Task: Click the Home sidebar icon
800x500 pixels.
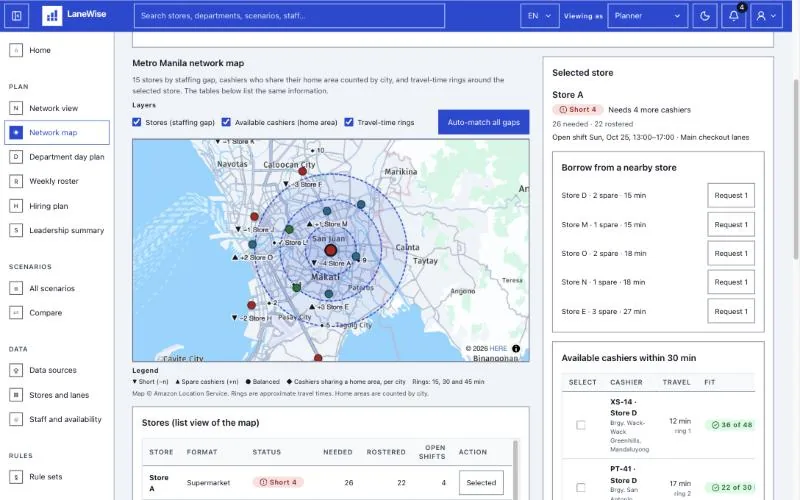Action: pyautogui.click(x=16, y=50)
